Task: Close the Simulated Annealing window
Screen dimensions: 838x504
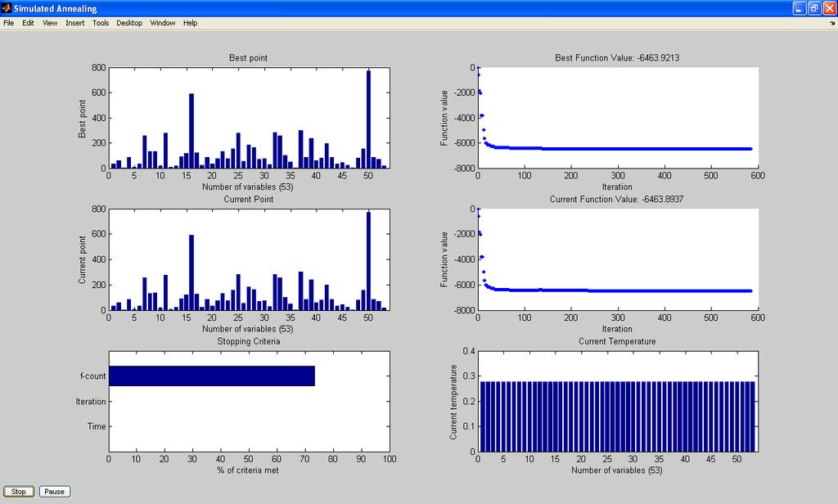Action: [x=829, y=8]
